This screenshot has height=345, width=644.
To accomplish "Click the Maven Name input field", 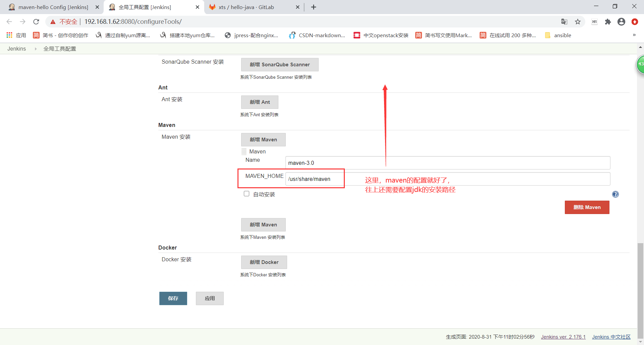I will [448, 163].
